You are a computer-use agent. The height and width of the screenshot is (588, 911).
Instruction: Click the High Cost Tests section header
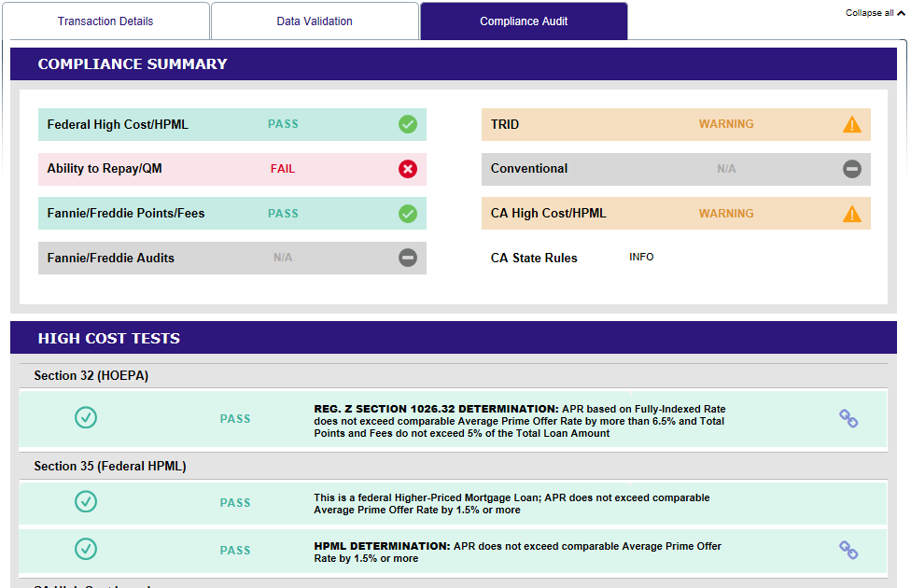[x=454, y=338]
